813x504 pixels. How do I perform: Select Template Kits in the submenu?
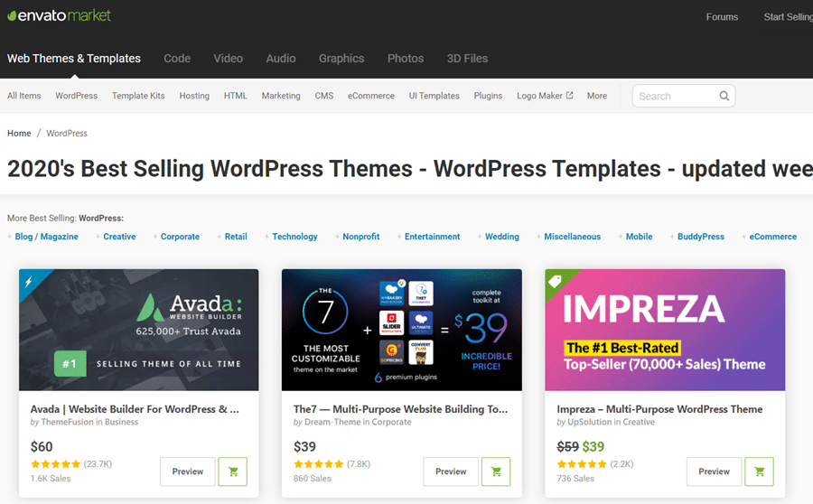pos(138,96)
